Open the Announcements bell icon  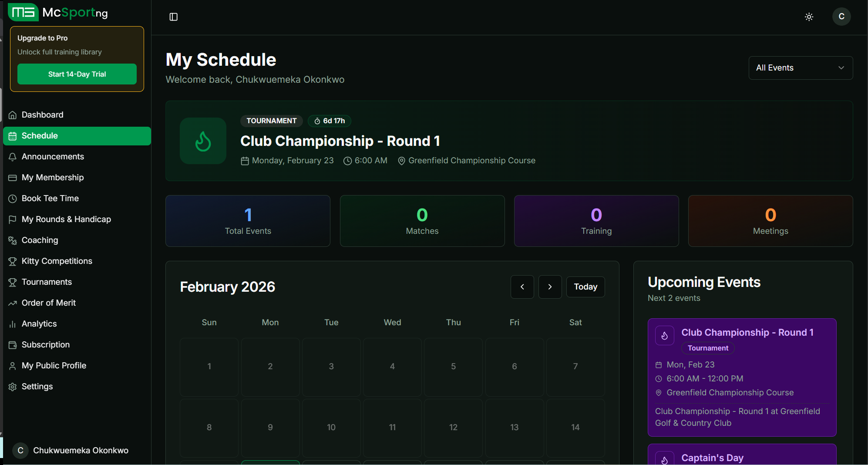coord(13,157)
